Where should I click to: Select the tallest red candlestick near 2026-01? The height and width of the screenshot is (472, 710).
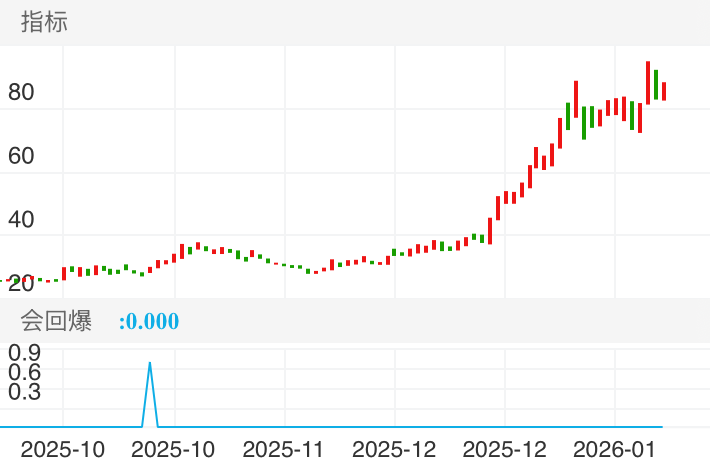click(648, 82)
